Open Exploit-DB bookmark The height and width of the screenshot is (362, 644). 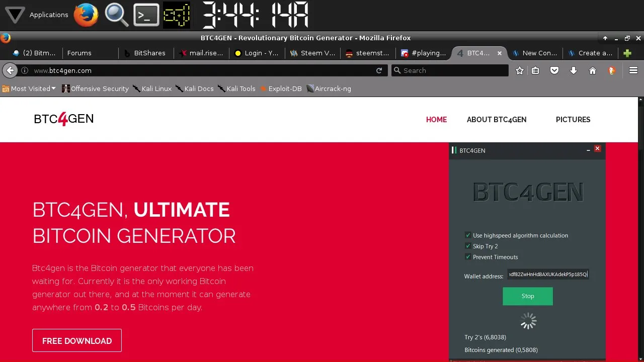coord(280,88)
